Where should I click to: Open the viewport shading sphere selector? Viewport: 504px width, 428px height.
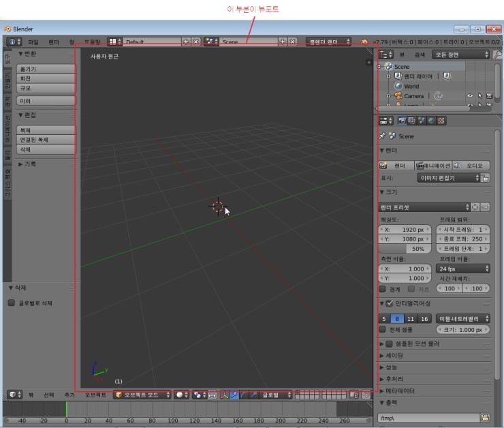point(181,395)
